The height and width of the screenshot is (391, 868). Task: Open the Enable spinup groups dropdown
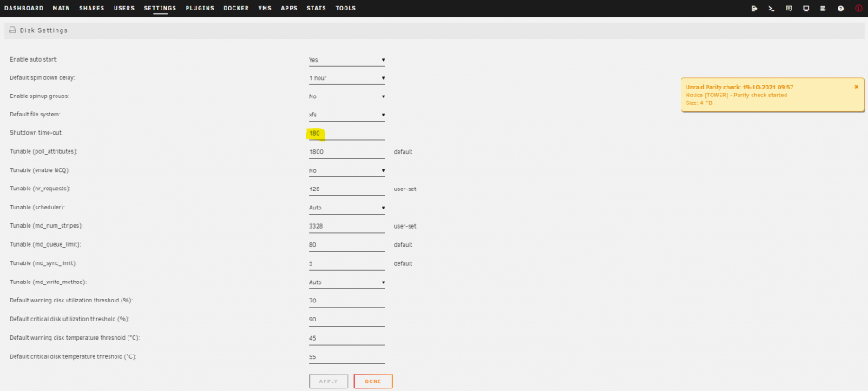tap(346, 96)
